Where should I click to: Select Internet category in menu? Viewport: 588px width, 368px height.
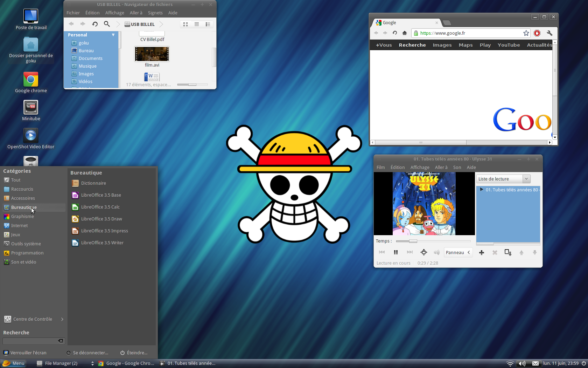click(34, 225)
